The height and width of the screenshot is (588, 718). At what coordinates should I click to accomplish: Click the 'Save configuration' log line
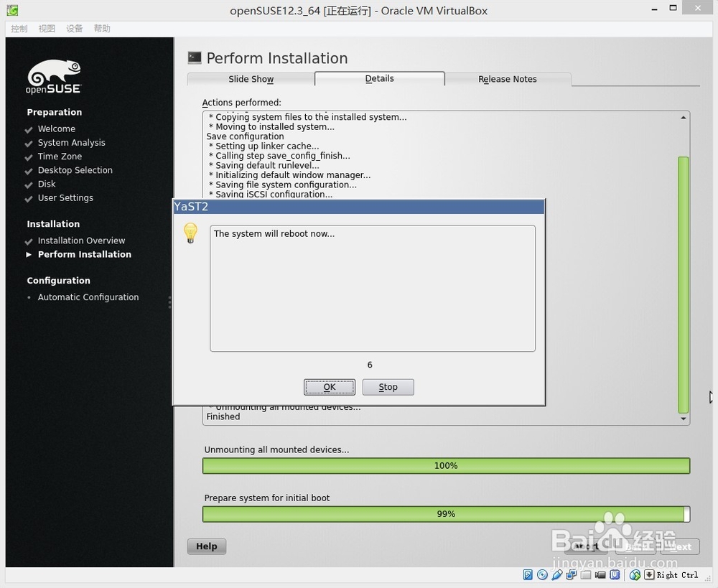245,136
